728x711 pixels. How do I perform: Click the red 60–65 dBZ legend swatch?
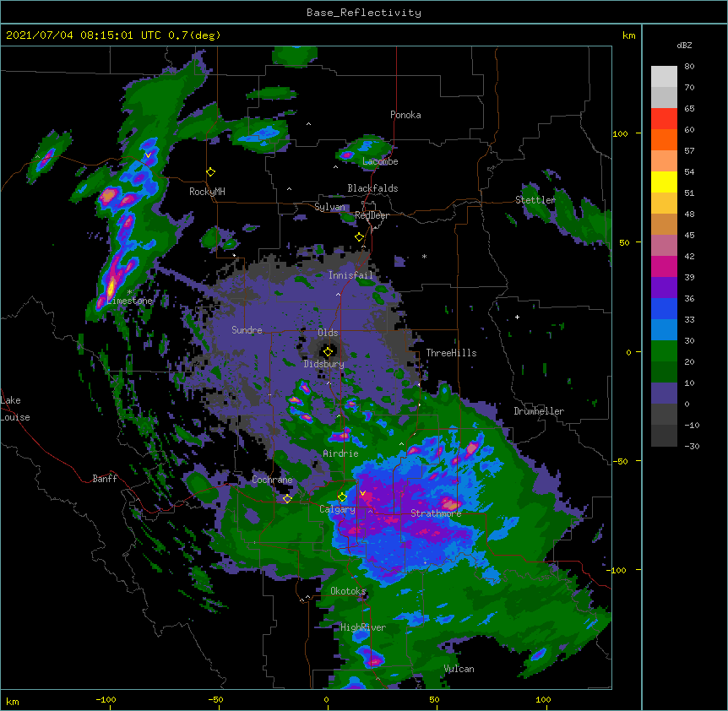pos(664,119)
